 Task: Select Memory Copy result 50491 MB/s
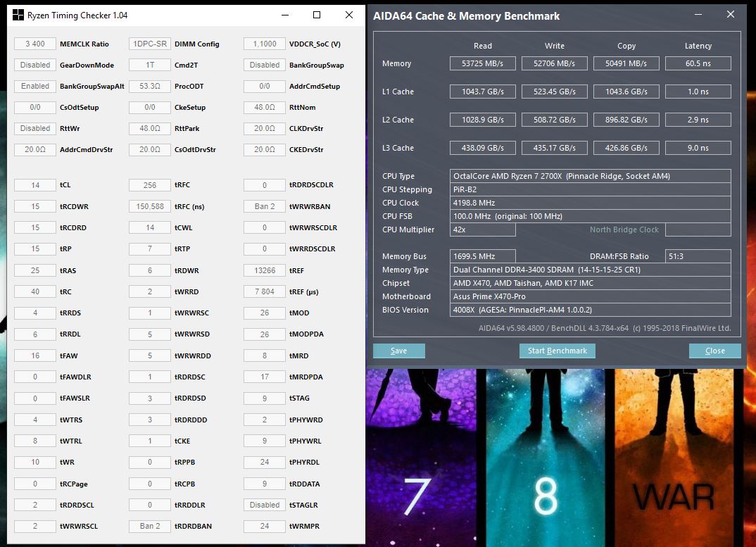pyautogui.click(x=626, y=63)
